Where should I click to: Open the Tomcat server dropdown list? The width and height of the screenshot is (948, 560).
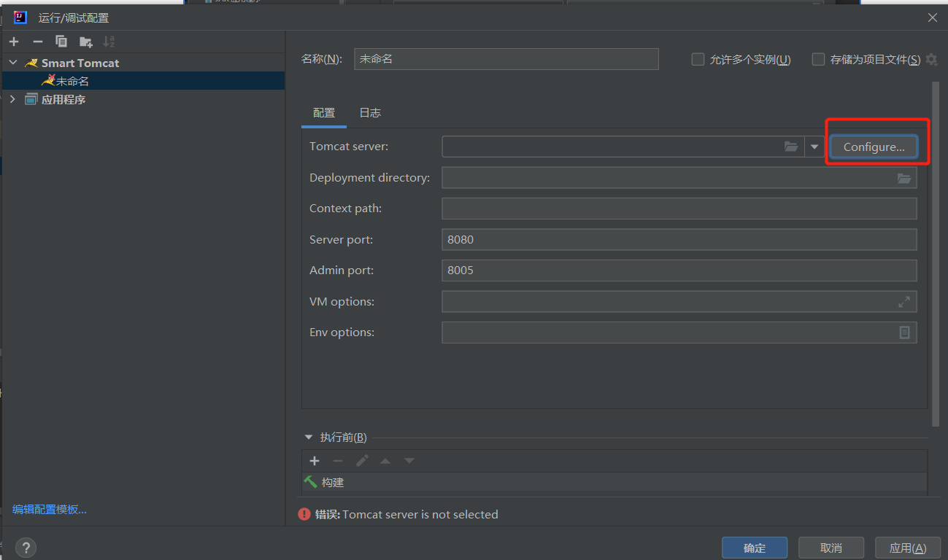[x=814, y=147]
